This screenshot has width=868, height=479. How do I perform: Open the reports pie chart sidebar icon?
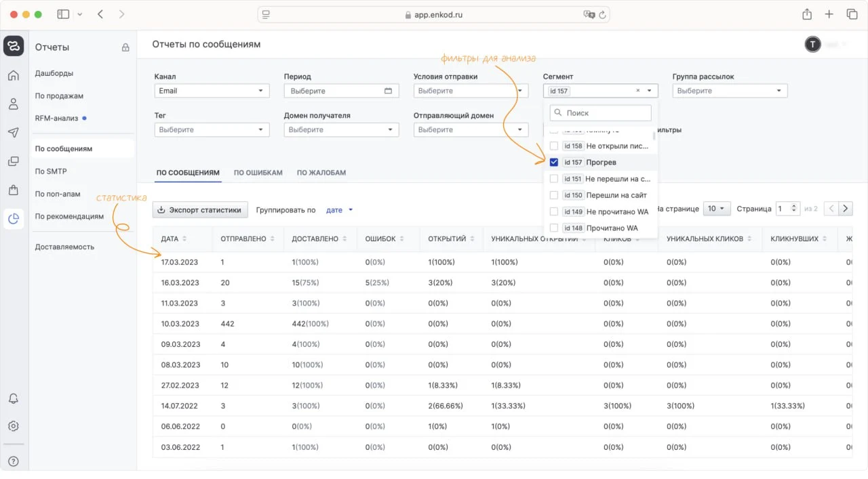[x=14, y=218]
